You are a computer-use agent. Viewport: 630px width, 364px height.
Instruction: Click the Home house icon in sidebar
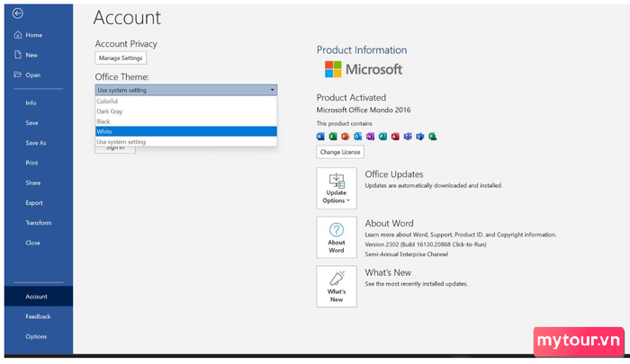[x=18, y=35]
